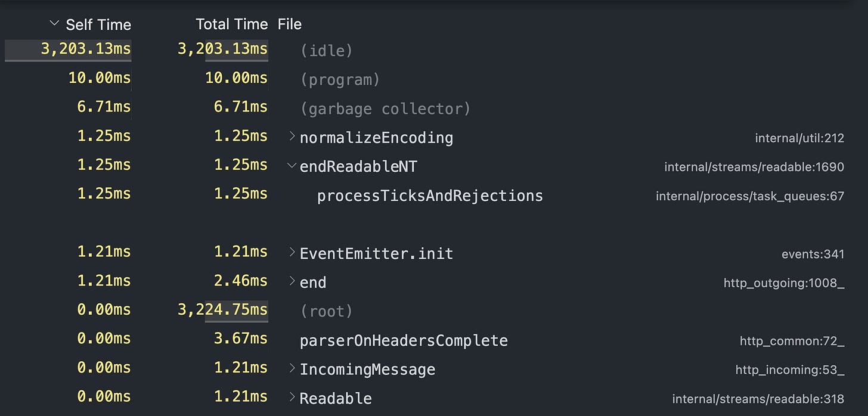Open internal/process/task_queues:67 source link

(750, 196)
